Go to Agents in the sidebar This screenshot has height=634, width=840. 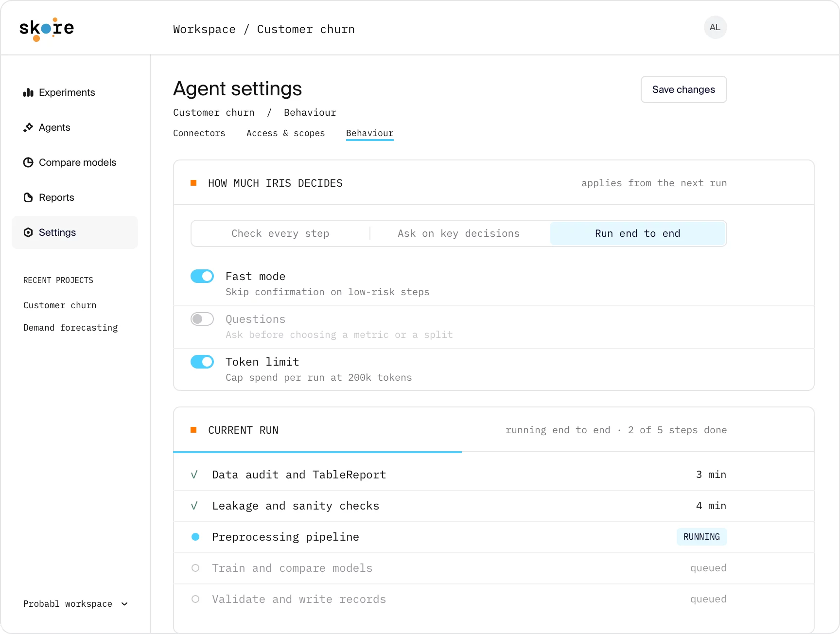[x=75, y=127]
